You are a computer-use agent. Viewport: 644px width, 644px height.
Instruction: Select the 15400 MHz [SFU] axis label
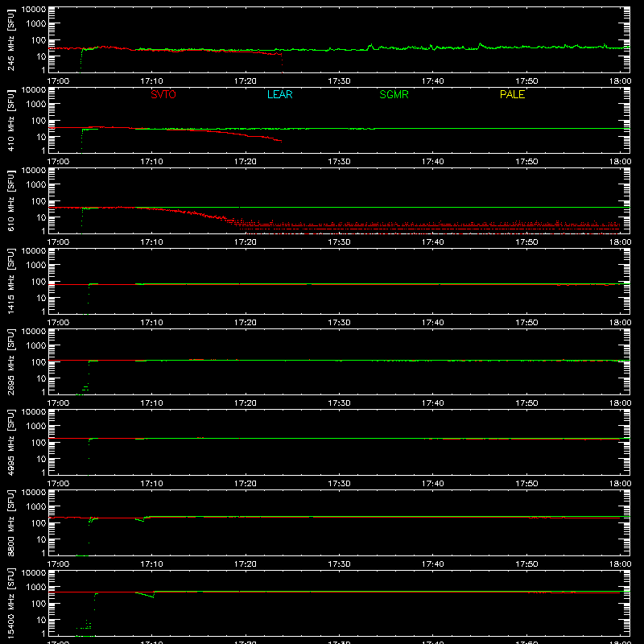(x=10, y=603)
